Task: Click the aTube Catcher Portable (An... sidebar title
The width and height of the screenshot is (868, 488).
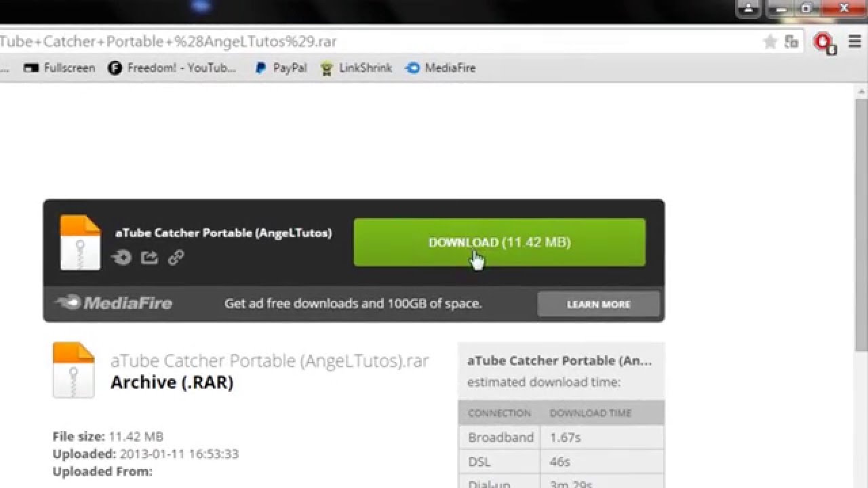Action: tap(559, 361)
